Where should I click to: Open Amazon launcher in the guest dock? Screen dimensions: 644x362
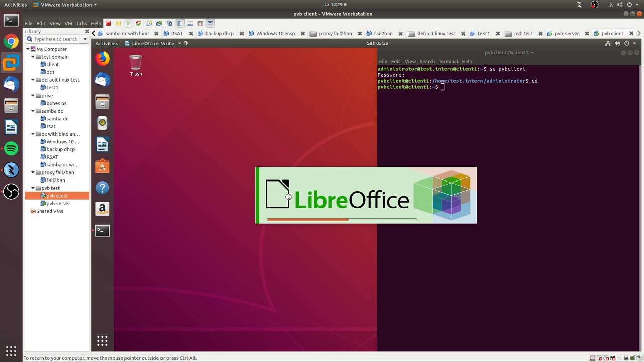(x=102, y=209)
